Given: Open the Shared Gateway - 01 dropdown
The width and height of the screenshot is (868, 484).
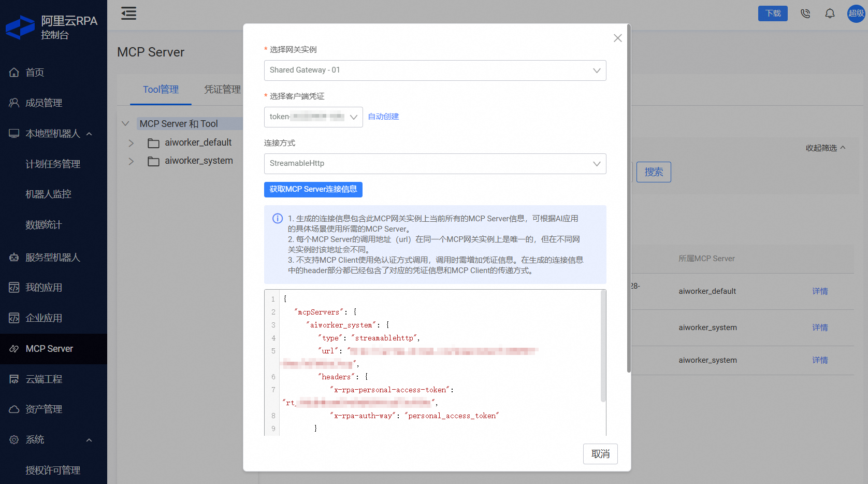Looking at the screenshot, I should [435, 70].
